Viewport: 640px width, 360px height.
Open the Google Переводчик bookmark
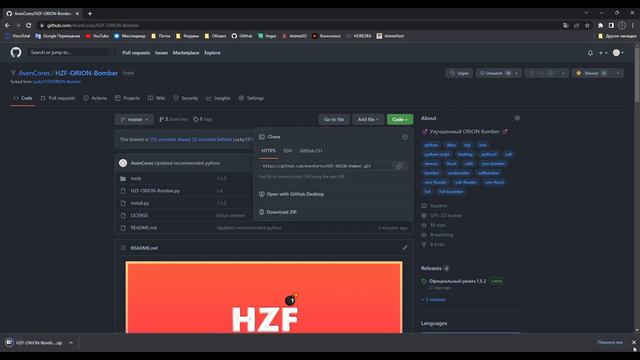point(58,36)
